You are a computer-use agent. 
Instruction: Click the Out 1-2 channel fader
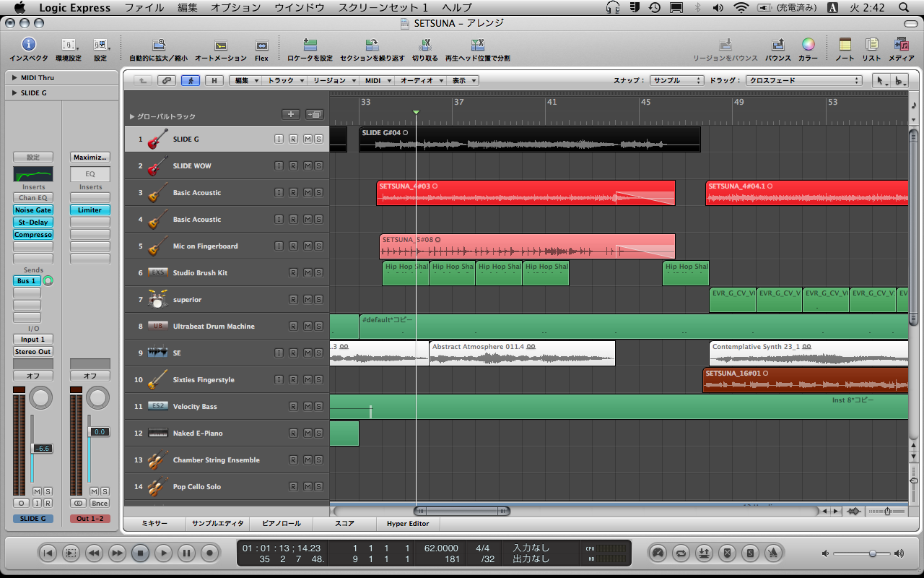pyautogui.click(x=99, y=431)
